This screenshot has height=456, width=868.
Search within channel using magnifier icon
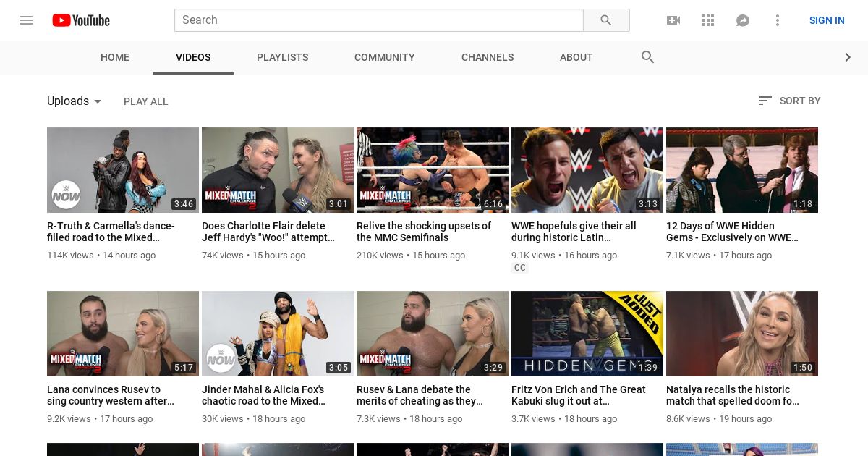[648, 57]
